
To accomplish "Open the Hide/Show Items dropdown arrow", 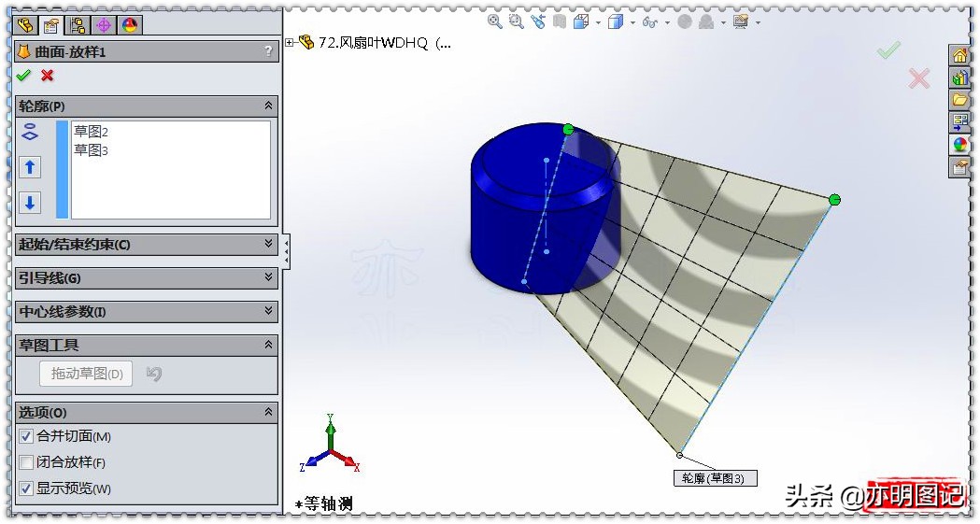I will point(667,23).
